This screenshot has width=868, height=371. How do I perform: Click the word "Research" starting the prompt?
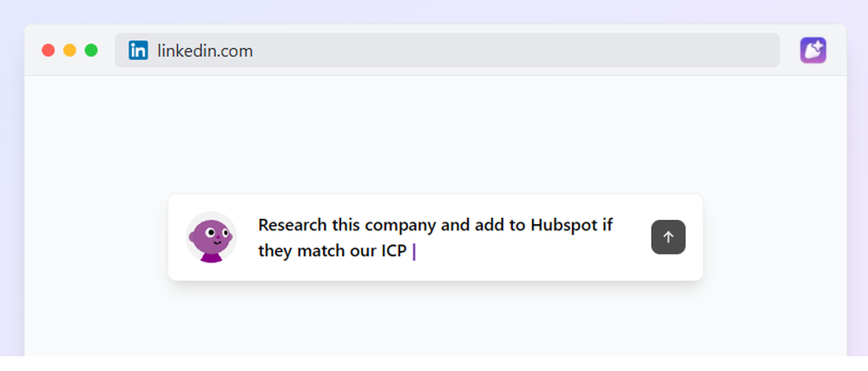click(293, 225)
